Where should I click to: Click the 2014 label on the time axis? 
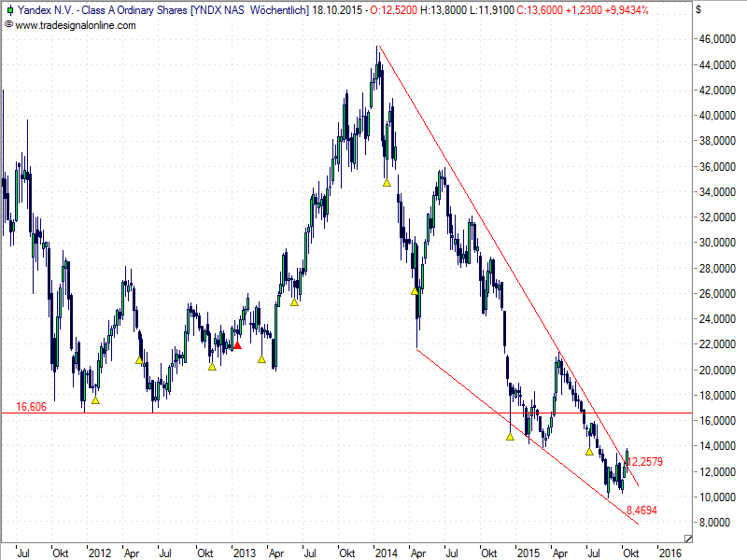pyautogui.click(x=386, y=553)
